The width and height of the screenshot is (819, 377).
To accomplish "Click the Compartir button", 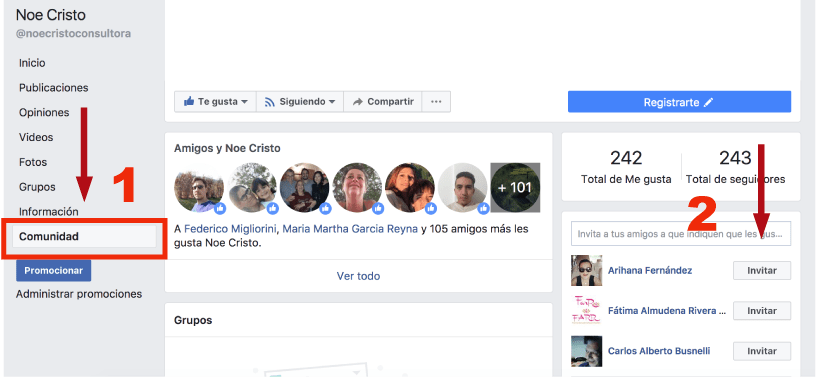I will pyautogui.click(x=383, y=102).
